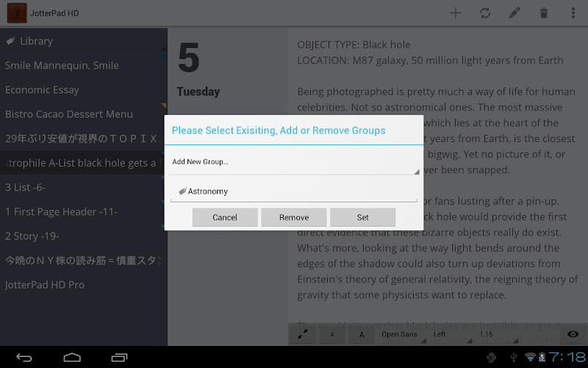Tap the 7:18 clock in status bar
This screenshot has width=588, height=368.
pos(567,357)
